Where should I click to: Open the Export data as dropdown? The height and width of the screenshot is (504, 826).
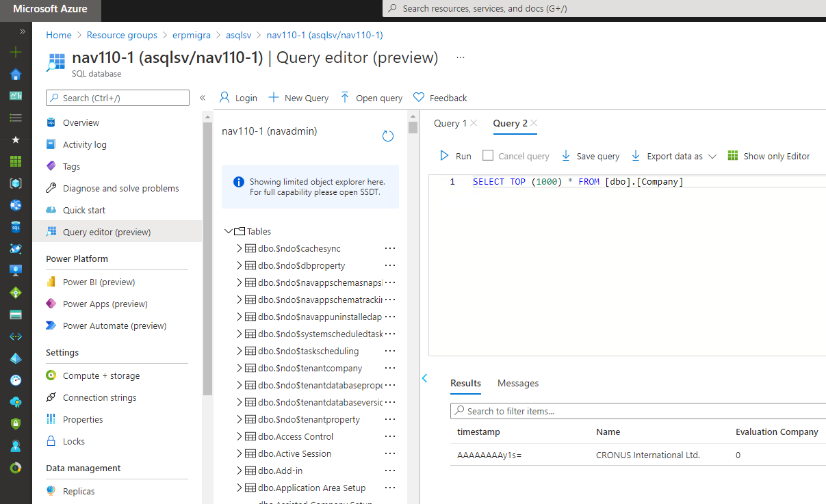[673, 156]
